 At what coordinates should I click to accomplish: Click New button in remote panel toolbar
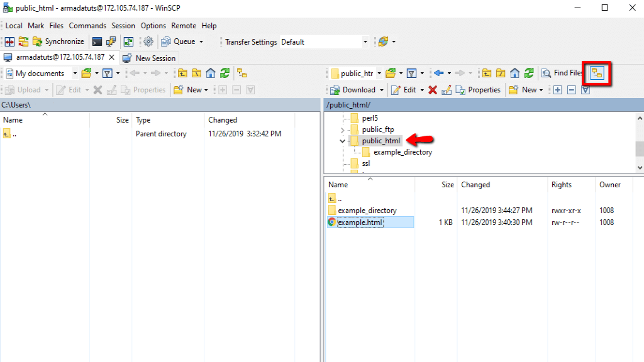(526, 90)
